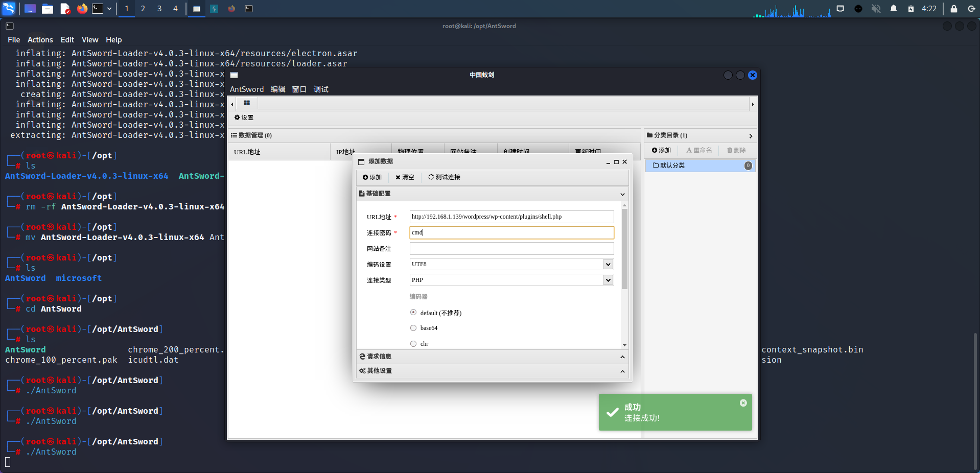Launch Firefox from the top panel
Image resolution: width=980 pixels, height=473 pixels.
(x=82, y=9)
